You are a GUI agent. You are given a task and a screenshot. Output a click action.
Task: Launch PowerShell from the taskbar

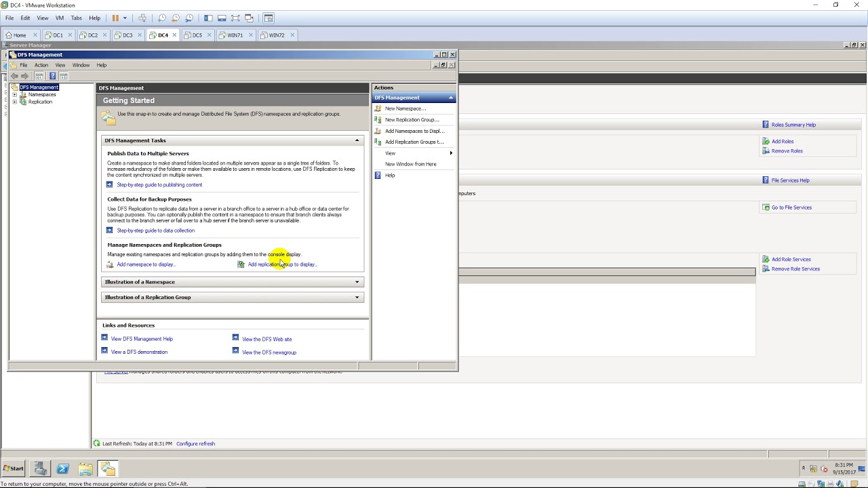click(63, 468)
